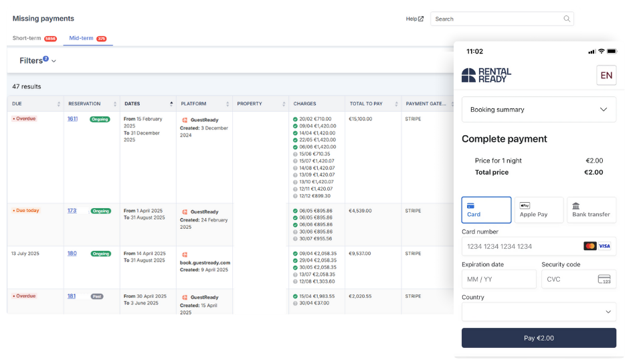The image size is (639, 364).
Task: Open the Help external link
Action: [414, 19]
